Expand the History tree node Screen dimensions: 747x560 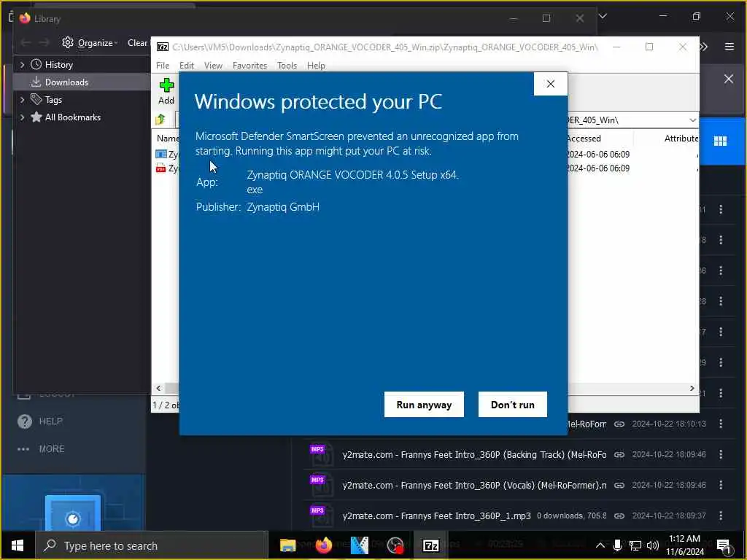[22, 64]
